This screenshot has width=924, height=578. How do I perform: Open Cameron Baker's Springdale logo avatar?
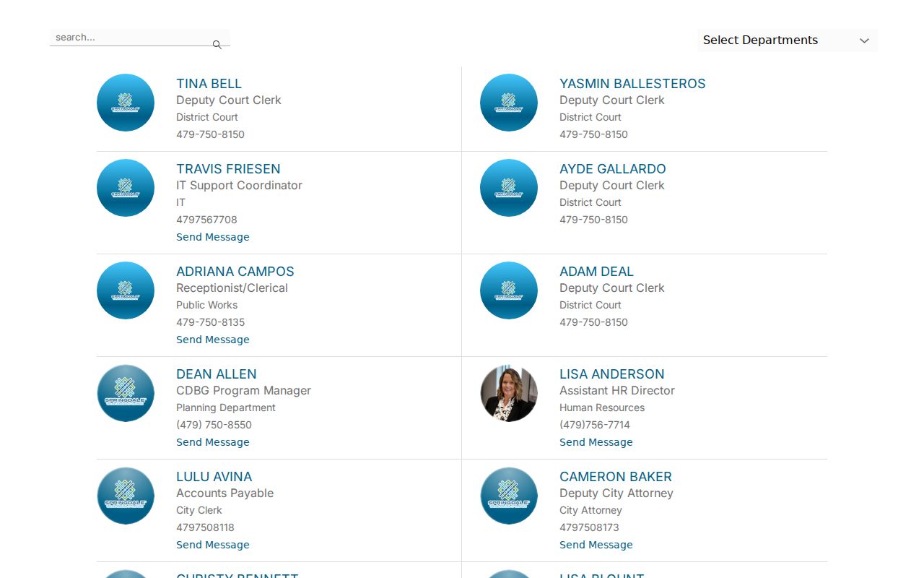[509, 496]
